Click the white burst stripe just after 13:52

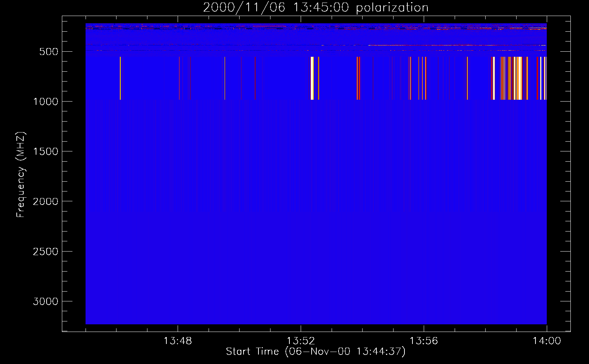point(312,78)
